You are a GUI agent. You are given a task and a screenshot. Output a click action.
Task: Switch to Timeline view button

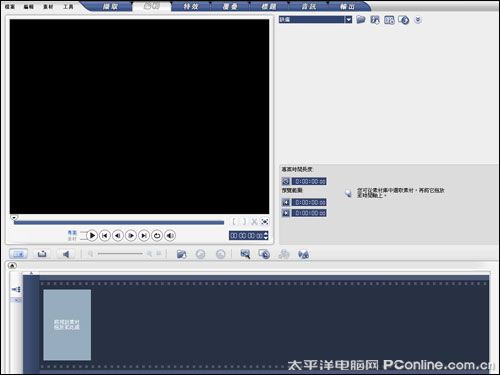pyautogui.click(x=42, y=254)
